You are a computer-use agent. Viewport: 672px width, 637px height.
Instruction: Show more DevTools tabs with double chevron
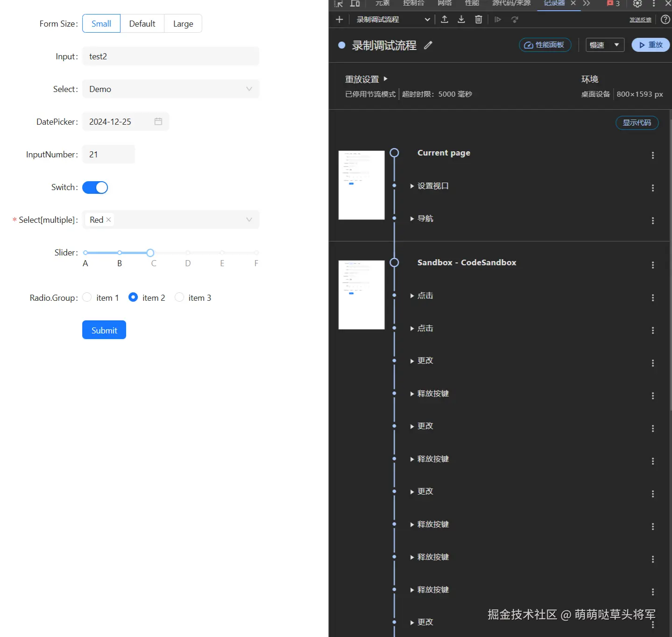pos(587,3)
